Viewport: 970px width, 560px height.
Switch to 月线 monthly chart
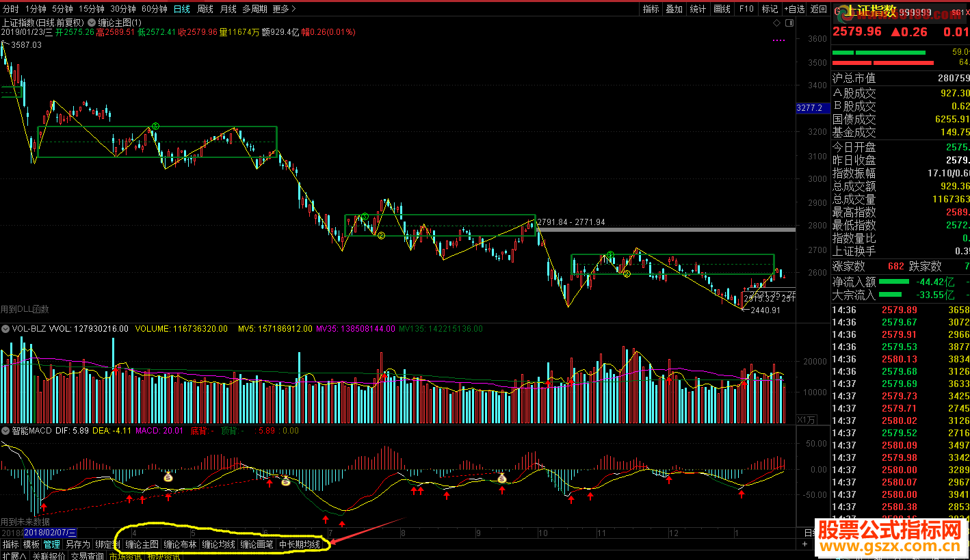228,9
